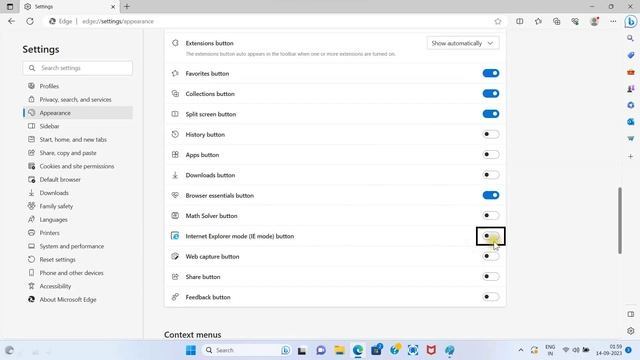Click Windows Start button on taskbar
The height and width of the screenshot is (360, 640).
(x=191, y=350)
